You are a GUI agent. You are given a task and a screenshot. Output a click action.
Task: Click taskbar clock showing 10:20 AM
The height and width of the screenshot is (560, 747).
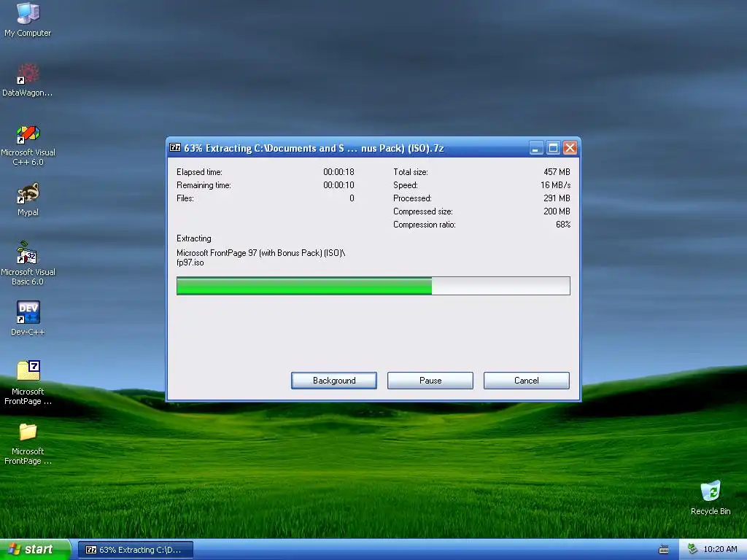pos(720,549)
